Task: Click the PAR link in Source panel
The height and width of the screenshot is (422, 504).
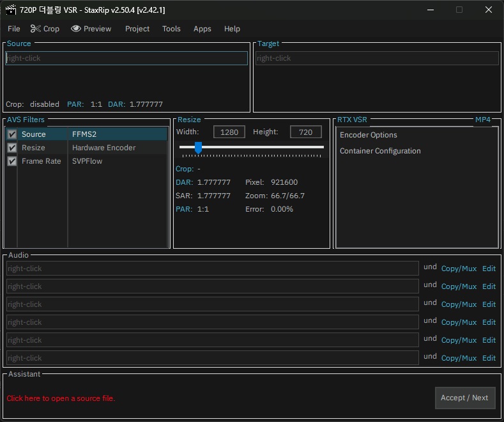Action: 75,104
